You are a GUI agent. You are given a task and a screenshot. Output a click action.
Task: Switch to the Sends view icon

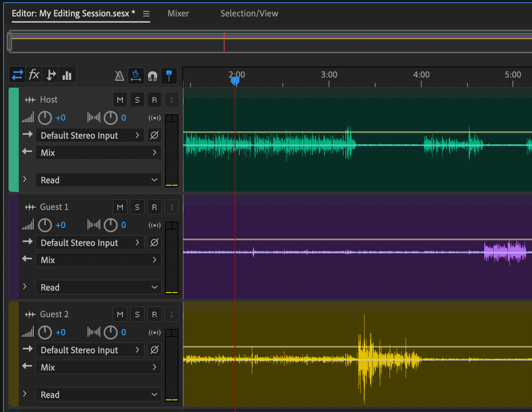[51, 75]
